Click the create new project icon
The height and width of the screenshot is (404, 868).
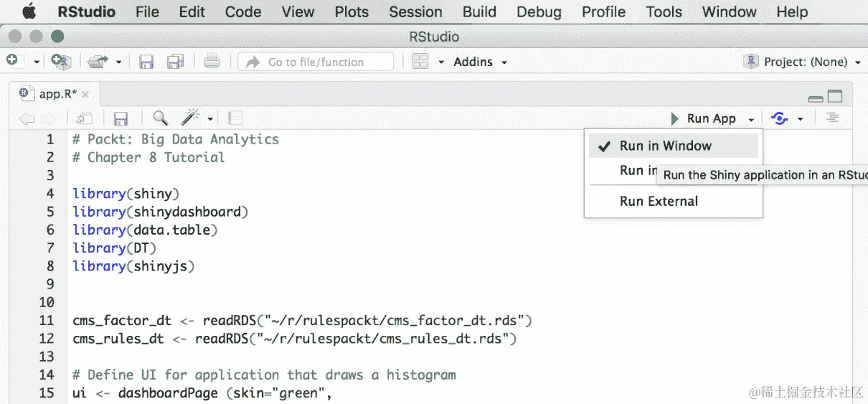tap(61, 62)
